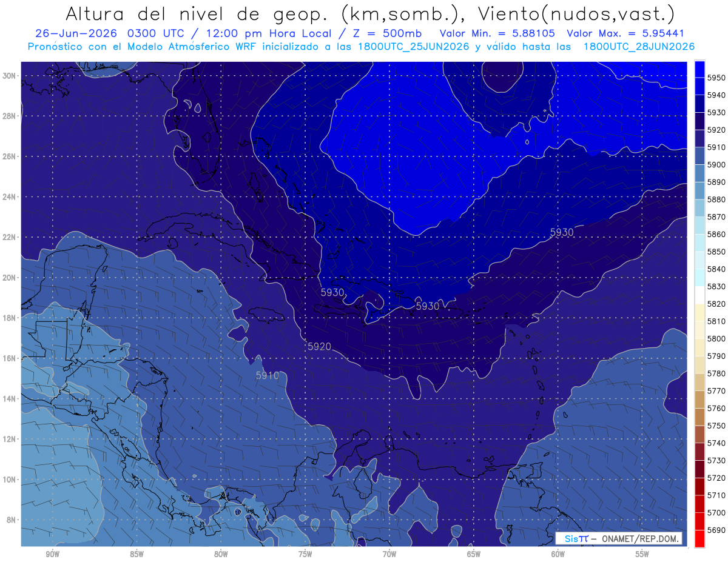Click the legend value 5790
728x562 pixels.
[716, 356]
